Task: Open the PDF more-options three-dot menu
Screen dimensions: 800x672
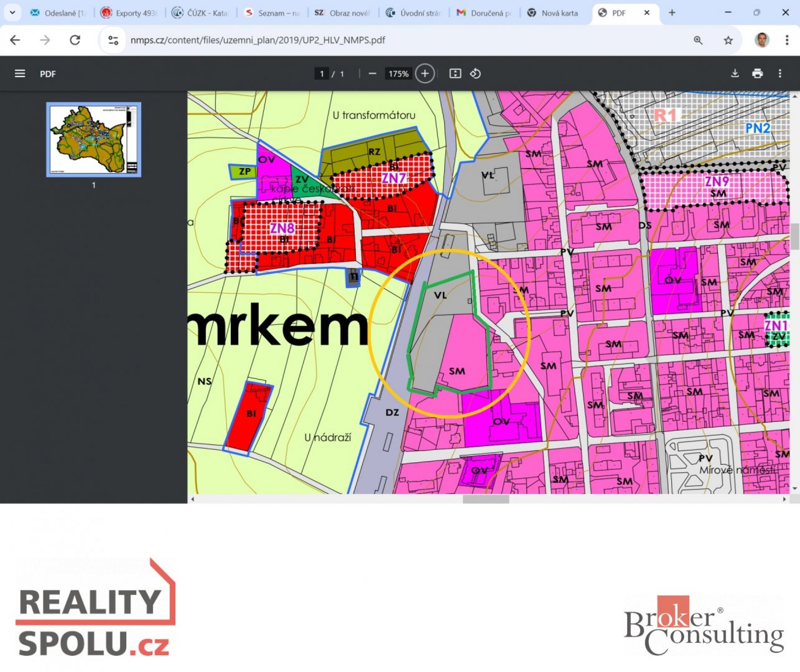Action: (x=780, y=73)
